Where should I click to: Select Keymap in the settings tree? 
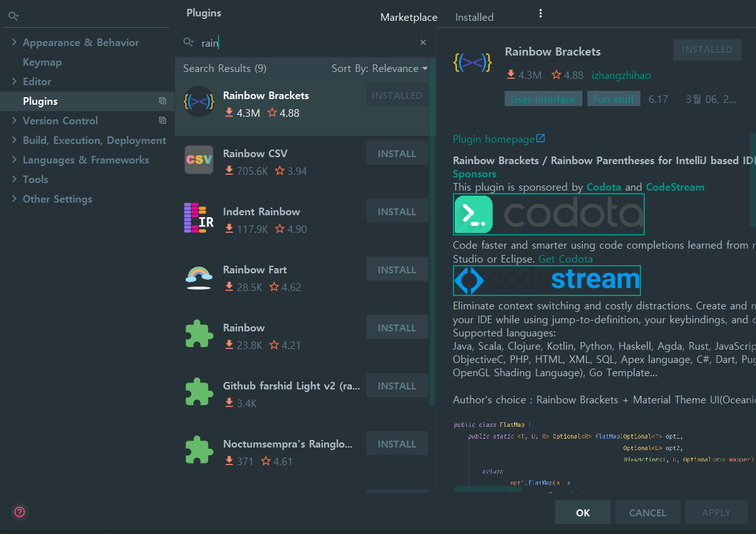point(42,62)
